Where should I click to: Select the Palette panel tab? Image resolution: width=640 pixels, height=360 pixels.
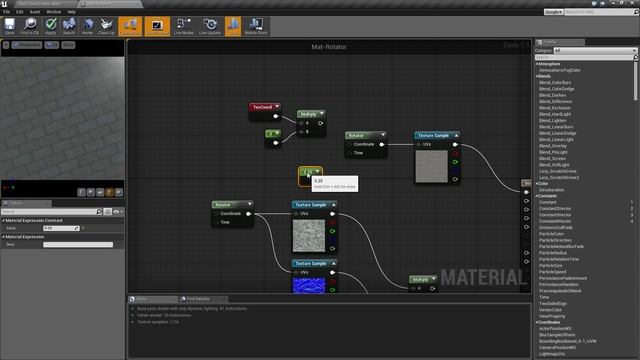[560, 42]
